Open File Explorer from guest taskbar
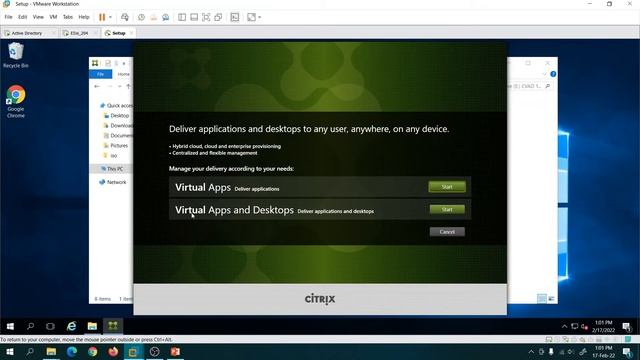The image size is (640, 360). point(92,326)
